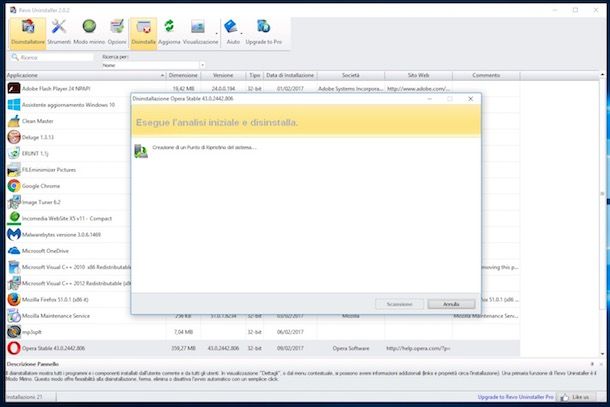Open Visualizzazione dropdown arrow

click(x=217, y=33)
